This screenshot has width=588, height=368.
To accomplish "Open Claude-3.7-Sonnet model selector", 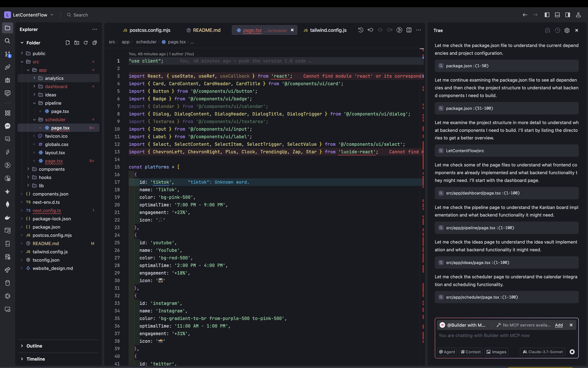I will click(543, 352).
